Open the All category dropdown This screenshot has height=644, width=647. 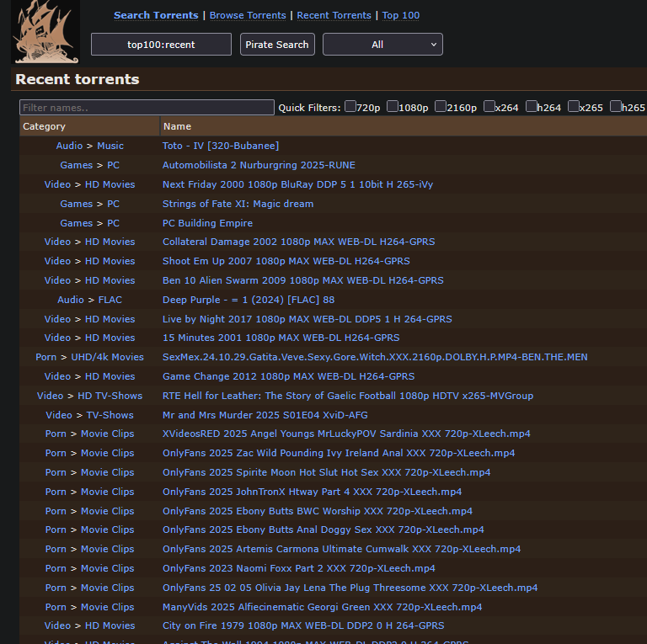click(382, 45)
